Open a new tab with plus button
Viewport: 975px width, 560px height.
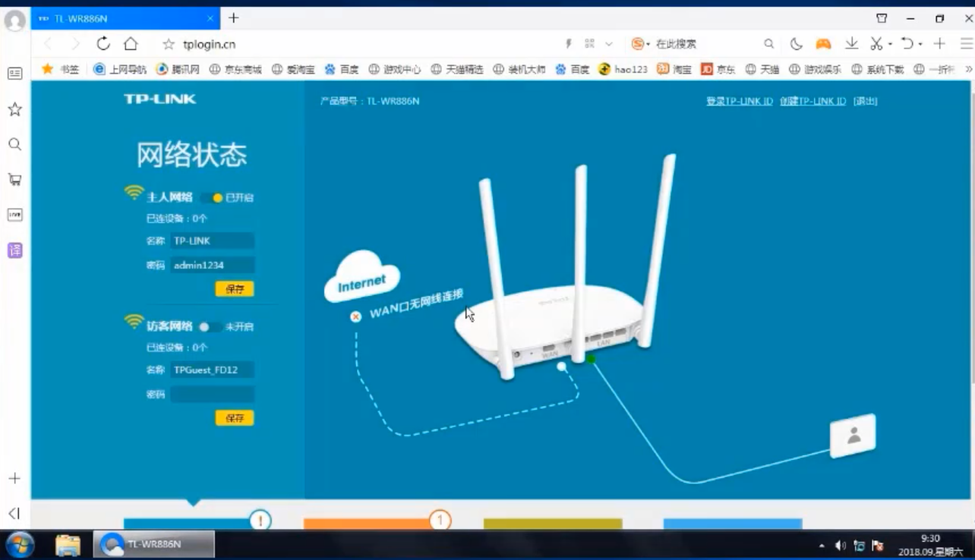[x=234, y=18]
